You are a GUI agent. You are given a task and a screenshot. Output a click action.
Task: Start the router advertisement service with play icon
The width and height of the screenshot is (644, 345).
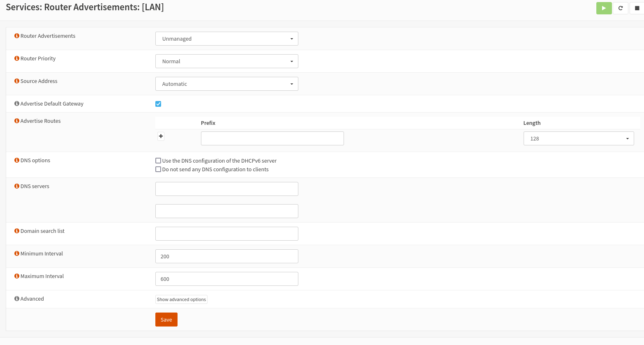point(604,8)
